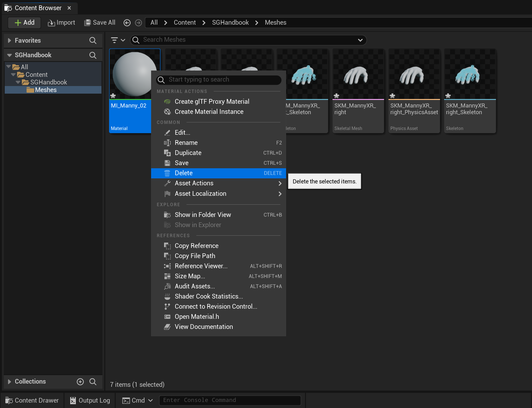The height and width of the screenshot is (408, 532).
Task: Choose Delete from the context menu
Action: click(183, 173)
